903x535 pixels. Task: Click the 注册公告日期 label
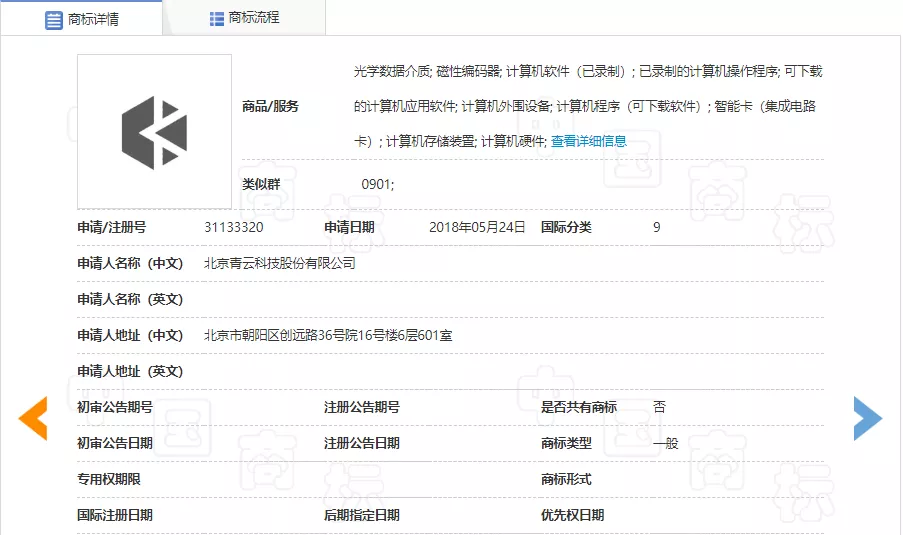[362, 443]
